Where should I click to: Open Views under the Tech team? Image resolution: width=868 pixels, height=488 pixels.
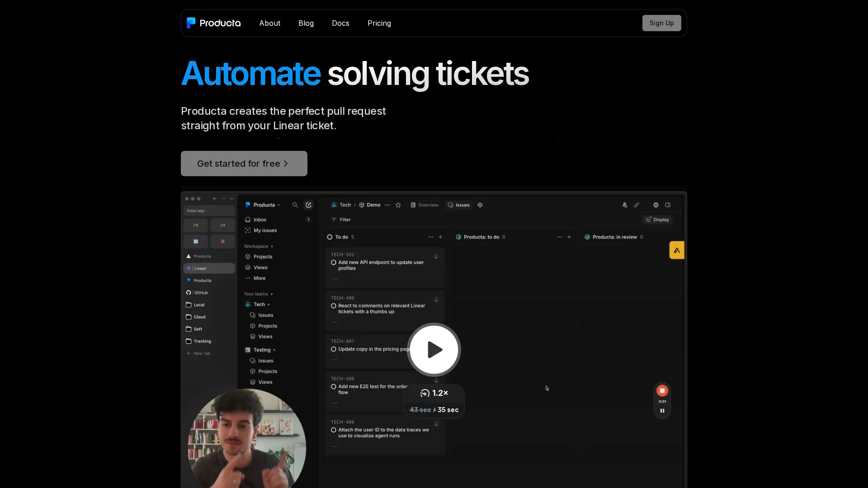coord(261,337)
